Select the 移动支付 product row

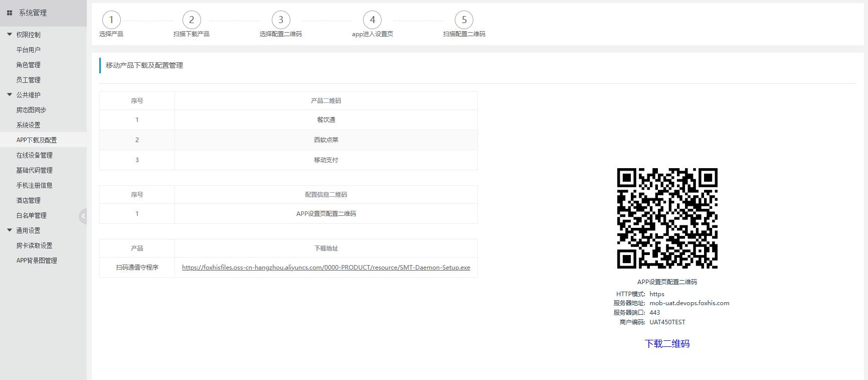point(288,160)
